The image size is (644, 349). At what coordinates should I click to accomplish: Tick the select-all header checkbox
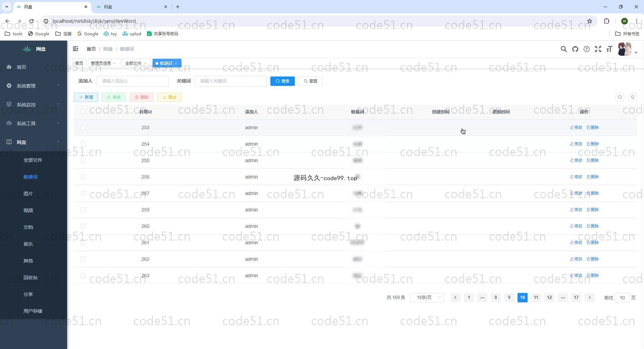tap(83, 112)
